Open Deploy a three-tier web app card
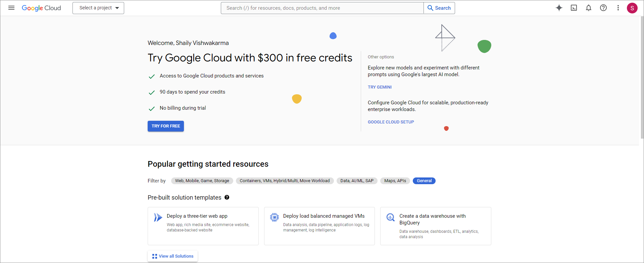The height and width of the screenshot is (263, 644). coord(203,226)
